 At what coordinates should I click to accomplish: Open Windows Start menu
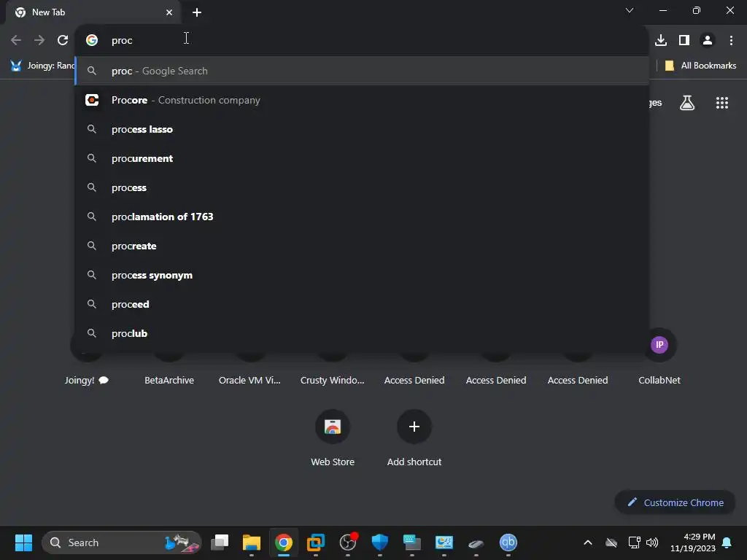pyautogui.click(x=23, y=542)
